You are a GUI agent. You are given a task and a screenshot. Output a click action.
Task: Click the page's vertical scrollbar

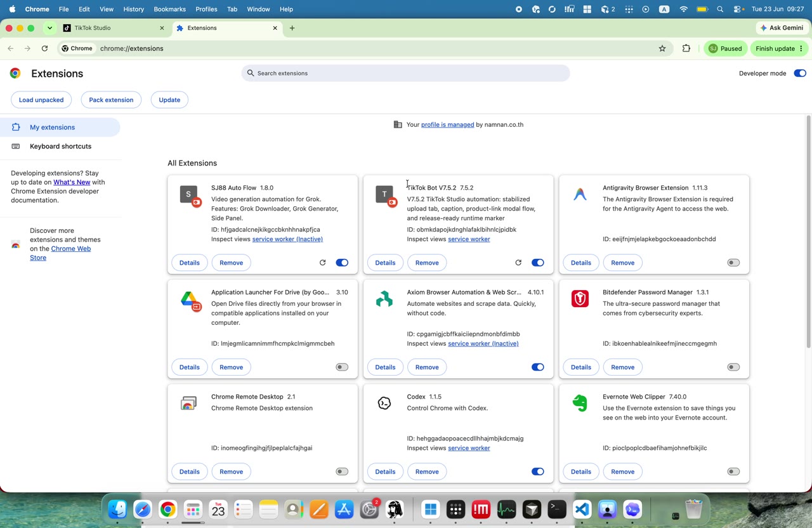pyautogui.click(x=808, y=232)
